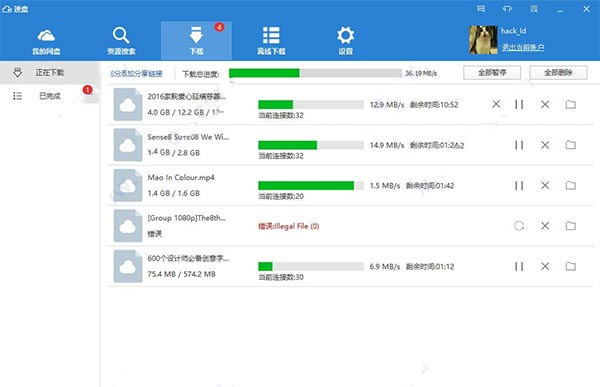Open folder for the [Group 1080p] download
Screen dimensions: 600x387
571,226
